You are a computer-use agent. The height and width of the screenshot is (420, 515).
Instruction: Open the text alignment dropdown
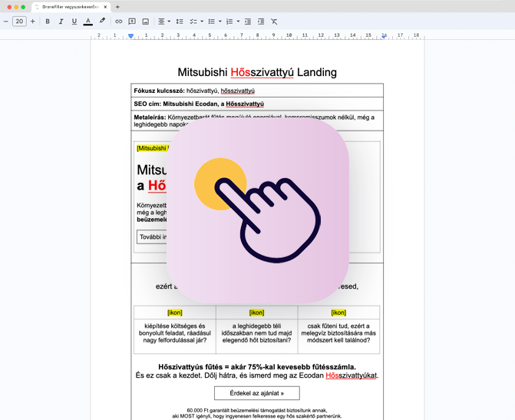pyautogui.click(x=163, y=21)
